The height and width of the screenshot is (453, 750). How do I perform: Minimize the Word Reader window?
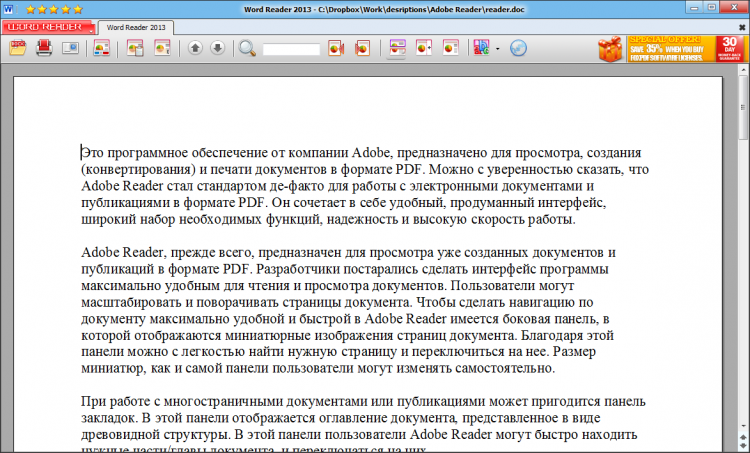pos(695,8)
